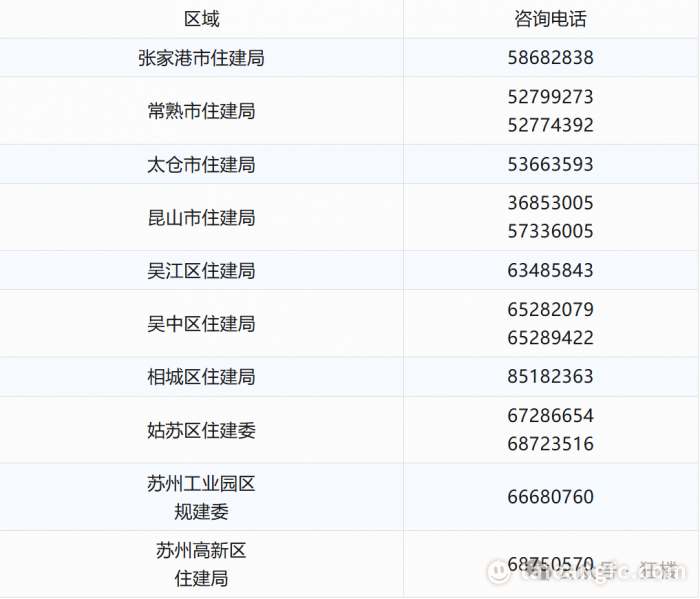Select the 太仓市住建局 row label

pos(201,164)
